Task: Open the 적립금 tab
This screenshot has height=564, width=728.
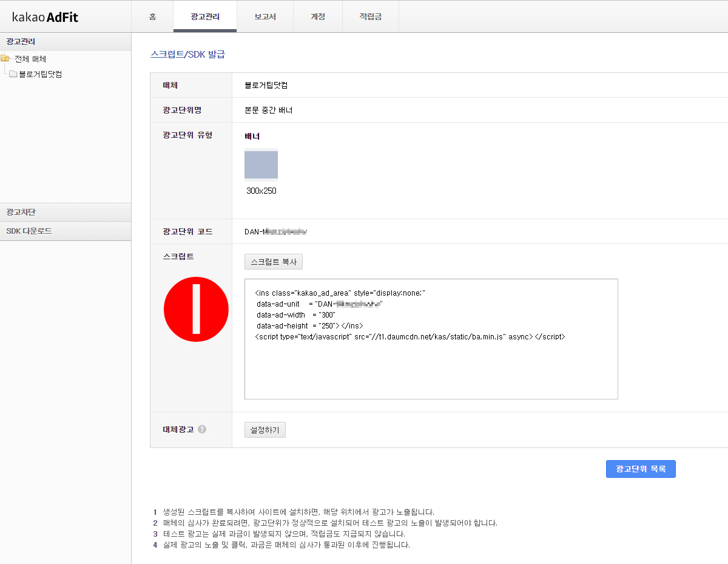Action: point(371,16)
